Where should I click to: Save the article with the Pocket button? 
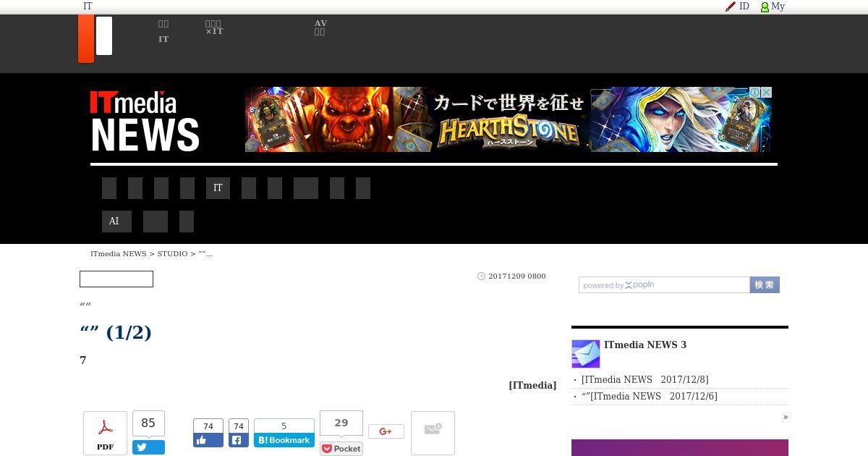coord(341,449)
